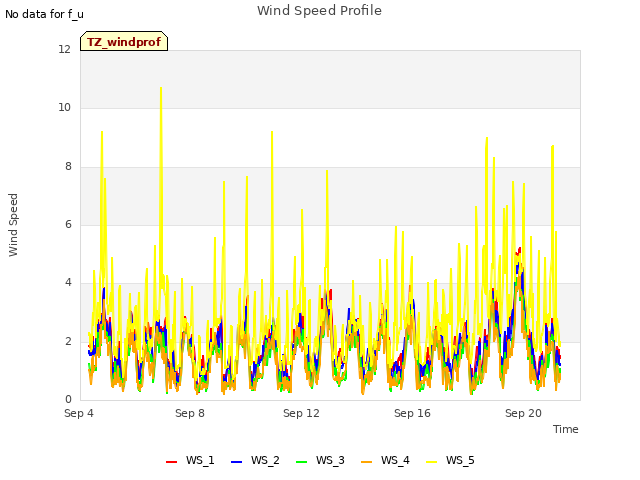
Task: Click the tallest yellow WS_5 peak near 10.7
Action: click(161, 88)
